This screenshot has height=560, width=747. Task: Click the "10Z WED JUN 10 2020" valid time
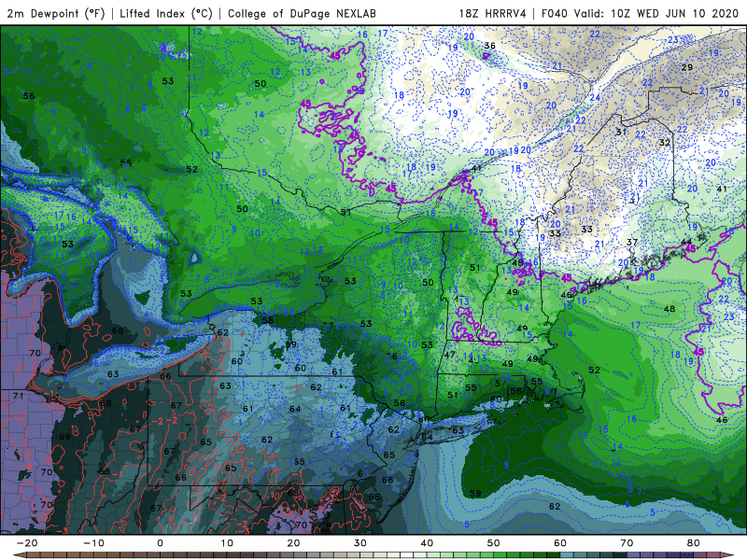(x=674, y=13)
